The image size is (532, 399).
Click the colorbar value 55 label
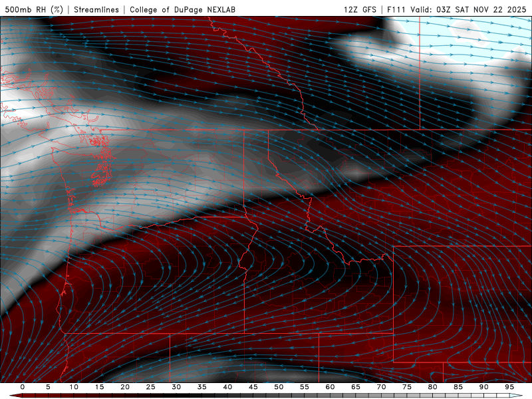305,387
